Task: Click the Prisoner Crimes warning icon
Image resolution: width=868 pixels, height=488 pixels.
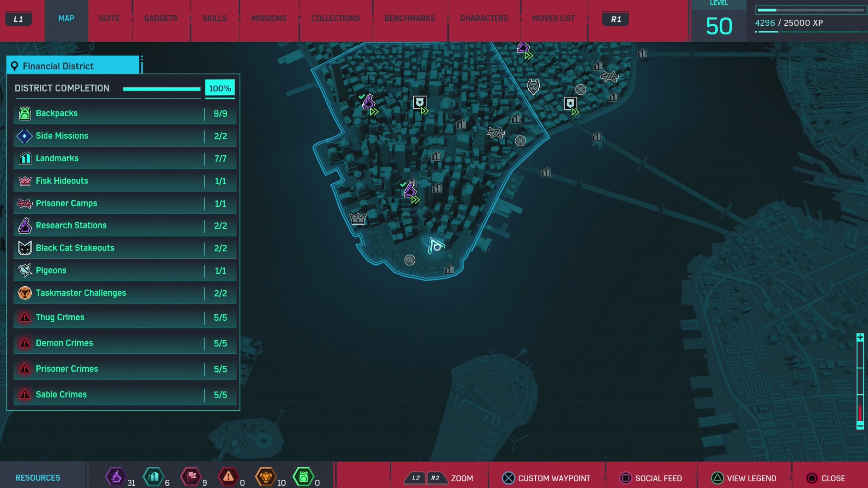Action: (x=25, y=369)
